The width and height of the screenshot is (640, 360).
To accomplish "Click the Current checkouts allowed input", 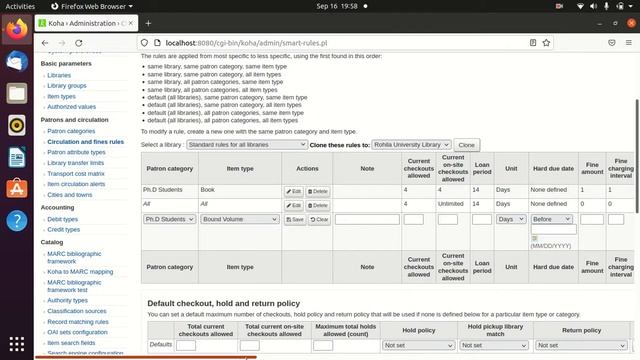I will (x=413, y=220).
